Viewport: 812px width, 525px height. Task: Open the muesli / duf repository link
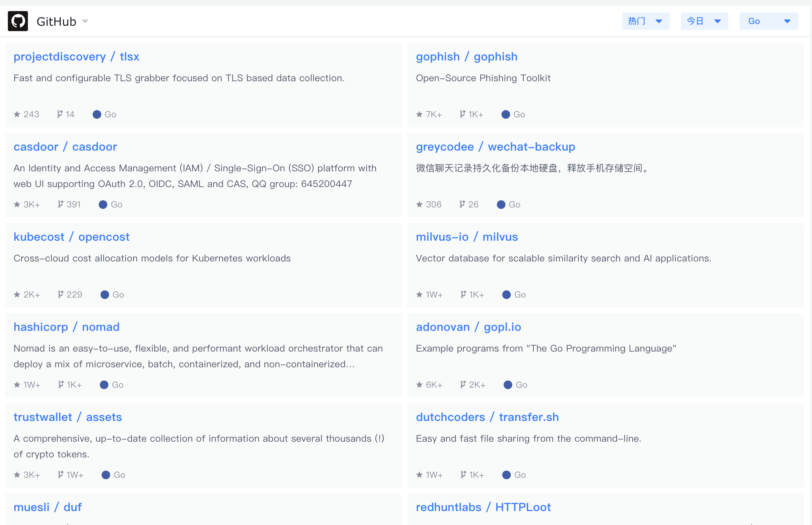pos(48,507)
